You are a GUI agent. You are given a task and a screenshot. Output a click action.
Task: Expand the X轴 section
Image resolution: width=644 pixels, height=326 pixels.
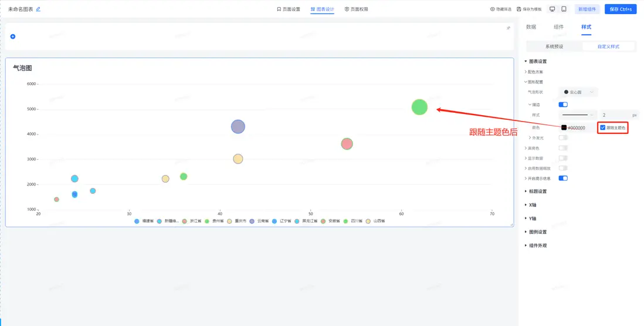(530, 205)
